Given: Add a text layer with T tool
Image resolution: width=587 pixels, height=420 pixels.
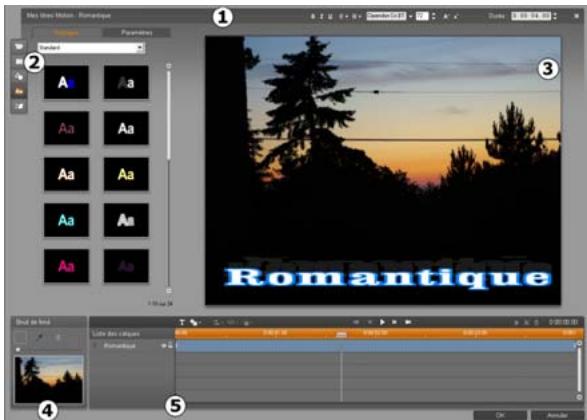Looking at the screenshot, I should pyautogui.click(x=182, y=322).
